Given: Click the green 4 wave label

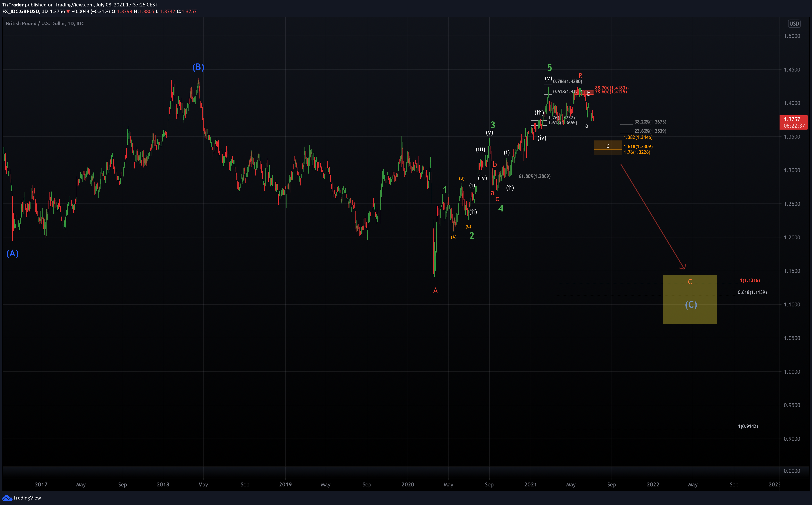Looking at the screenshot, I should (x=501, y=208).
